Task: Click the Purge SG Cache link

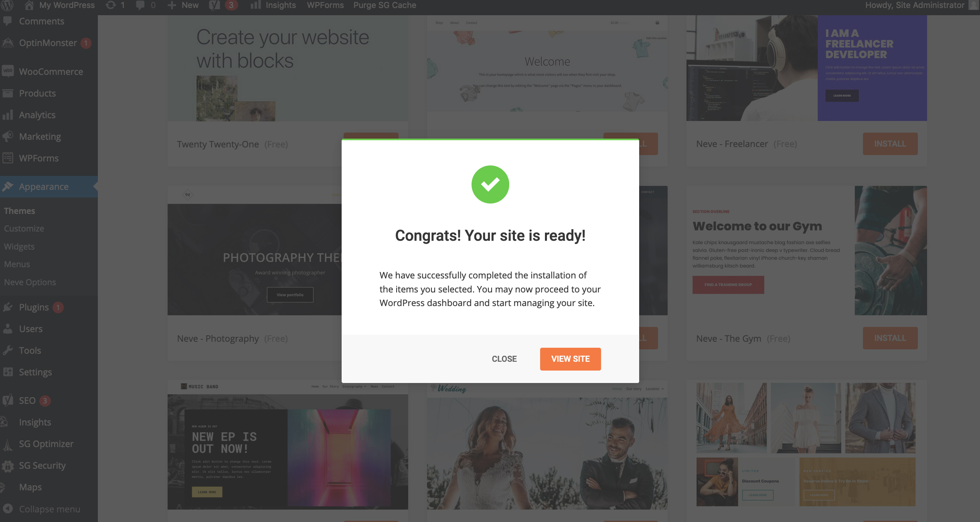Action: 385,5
